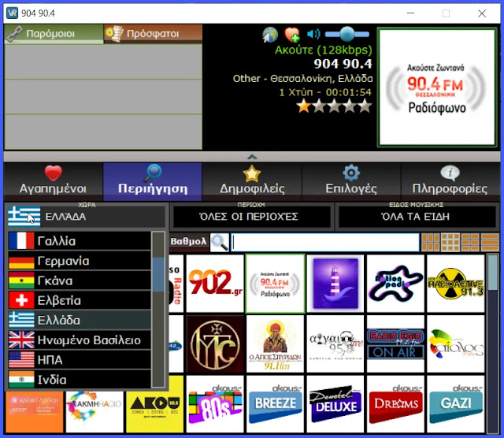This screenshot has height=438, width=504.
Task: Switch to small-tile grid view
Action: pos(431,242)
